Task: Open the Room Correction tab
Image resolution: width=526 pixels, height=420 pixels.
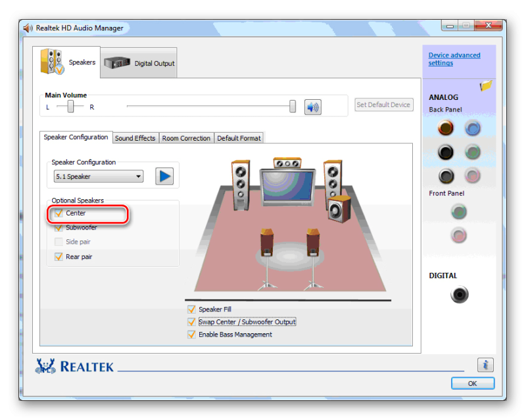Action: (x=186, y=138)
